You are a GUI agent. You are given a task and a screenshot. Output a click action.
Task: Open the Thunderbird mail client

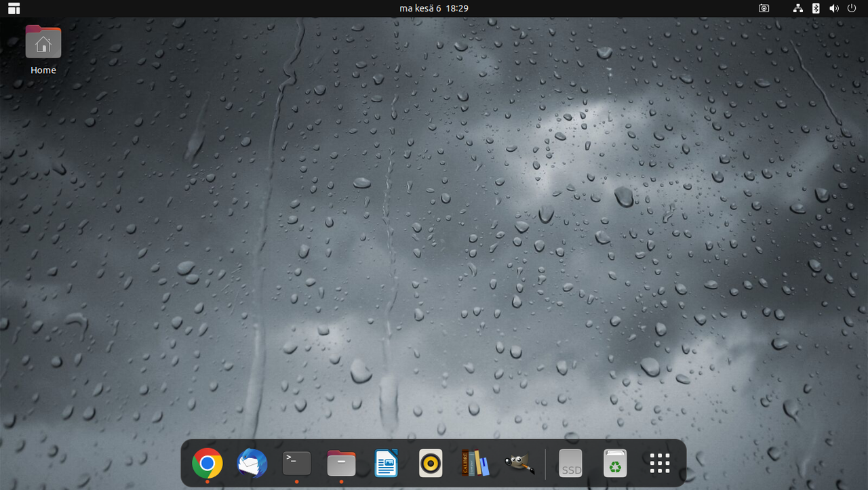(x=251, y=463)
